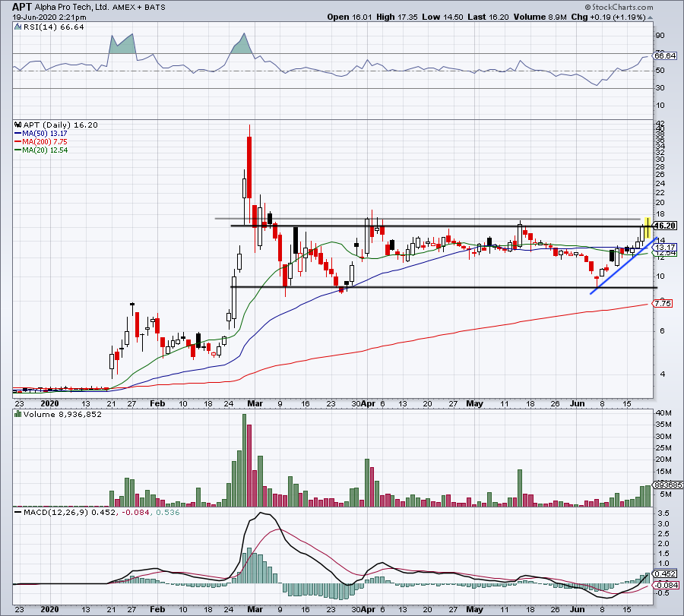684x616 pixels.
Task: Click the 66.64 RSI value tag on right axis
Action: (x=665, y=55)
